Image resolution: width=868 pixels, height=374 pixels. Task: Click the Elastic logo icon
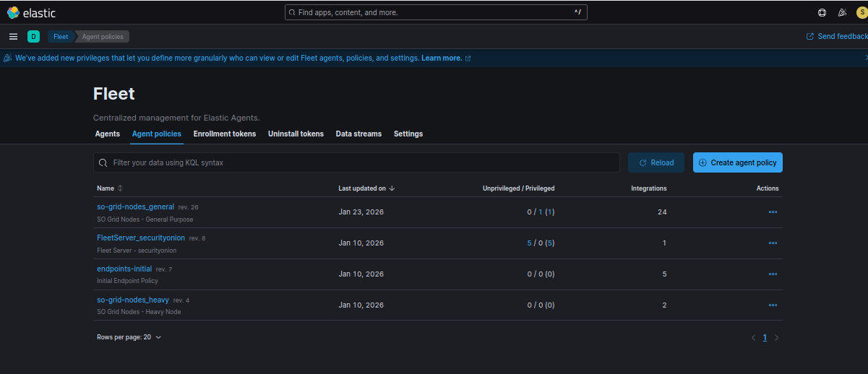click(13, 12)
